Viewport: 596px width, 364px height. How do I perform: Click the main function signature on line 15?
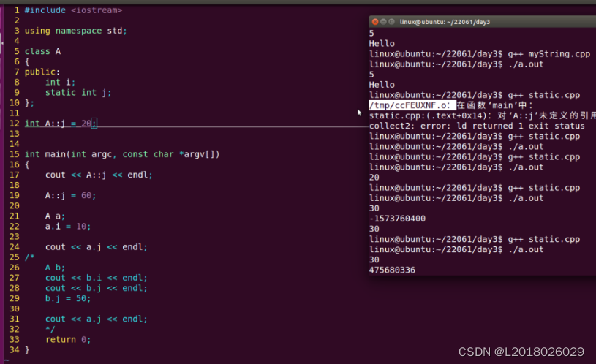pos(122,154)
